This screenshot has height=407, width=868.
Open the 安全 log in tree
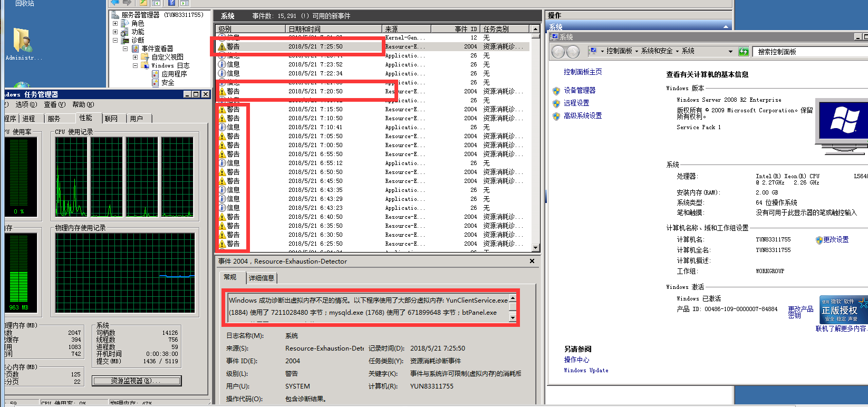168,82
